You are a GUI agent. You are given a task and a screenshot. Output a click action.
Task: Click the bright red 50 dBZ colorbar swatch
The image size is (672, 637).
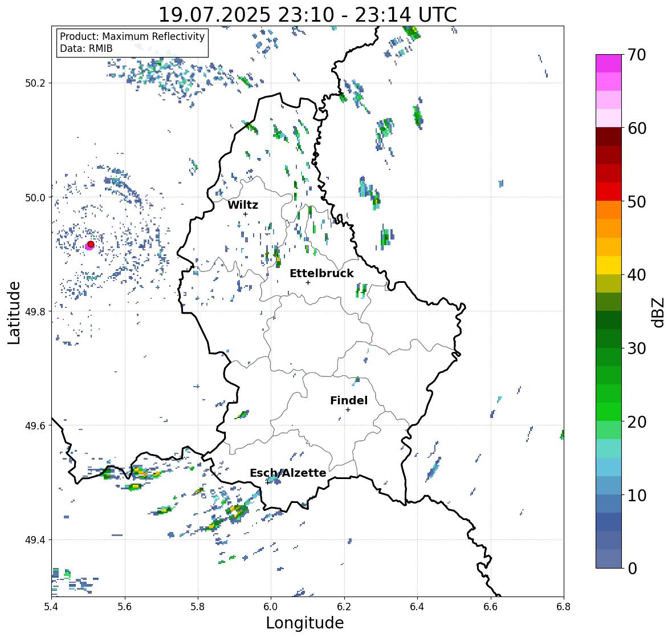click(x=609, y=192)
